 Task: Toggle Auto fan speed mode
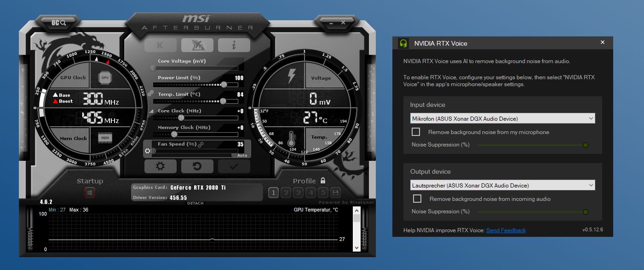click(x=242, y=155)
